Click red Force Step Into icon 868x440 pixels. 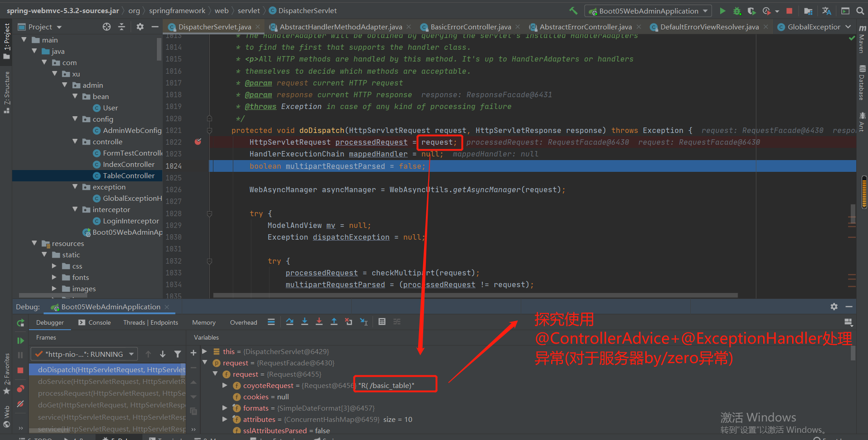(319, 322)
